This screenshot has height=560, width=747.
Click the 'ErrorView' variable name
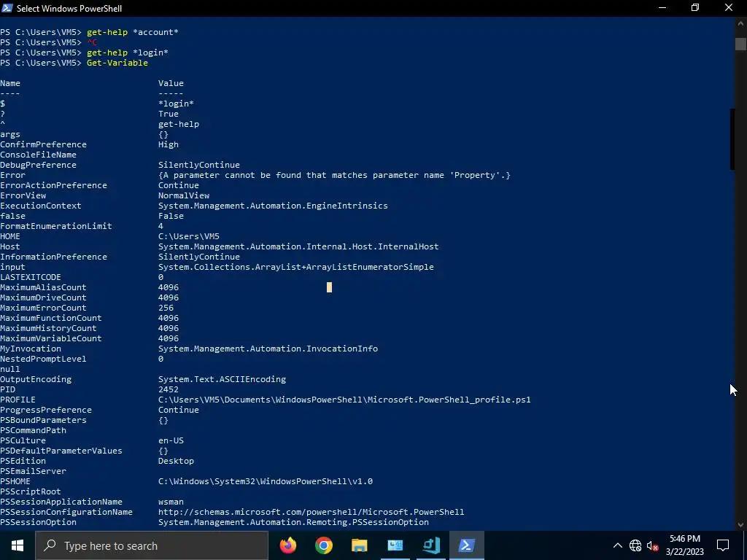click(23, 195)
